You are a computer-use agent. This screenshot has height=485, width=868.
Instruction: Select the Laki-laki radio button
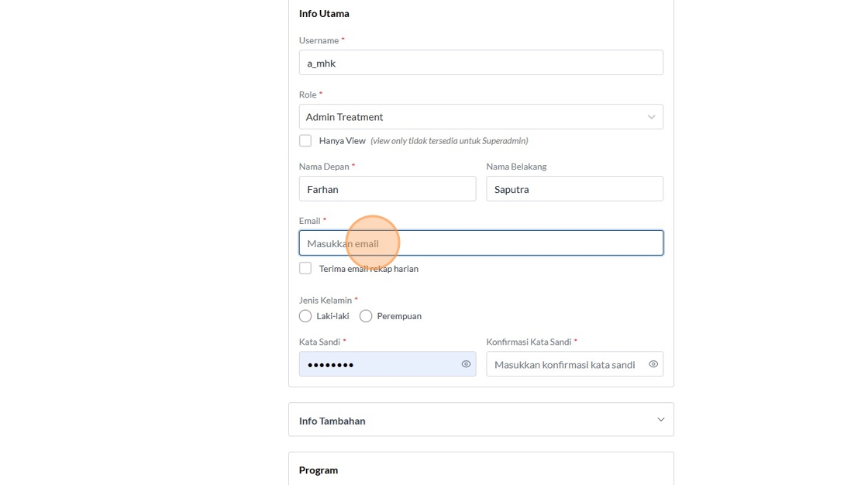[305, 316]
